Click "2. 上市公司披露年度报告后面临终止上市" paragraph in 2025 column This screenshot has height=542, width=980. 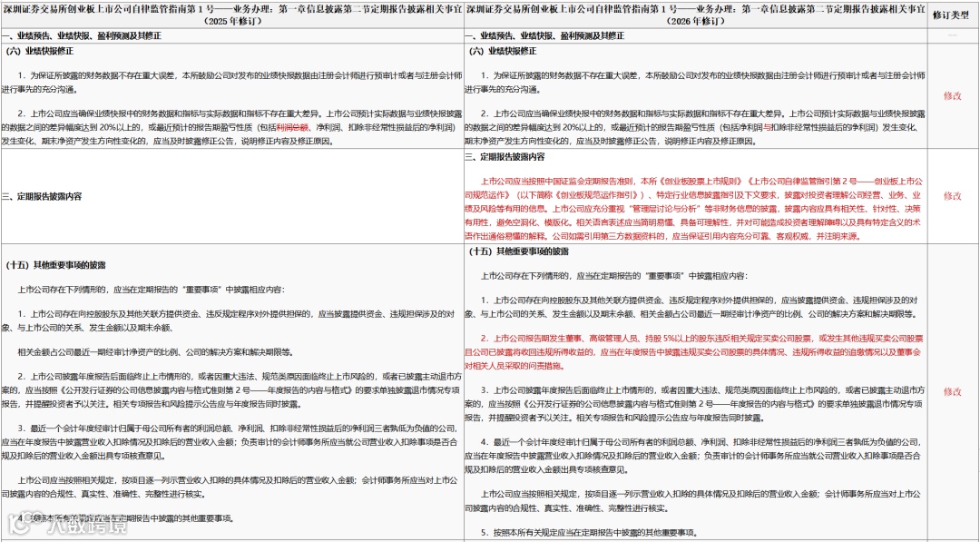click(232, 390)
